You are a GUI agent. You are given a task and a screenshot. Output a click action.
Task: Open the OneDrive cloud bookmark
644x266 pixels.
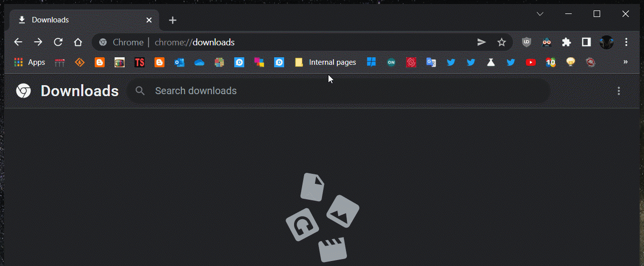coord(199,62)
